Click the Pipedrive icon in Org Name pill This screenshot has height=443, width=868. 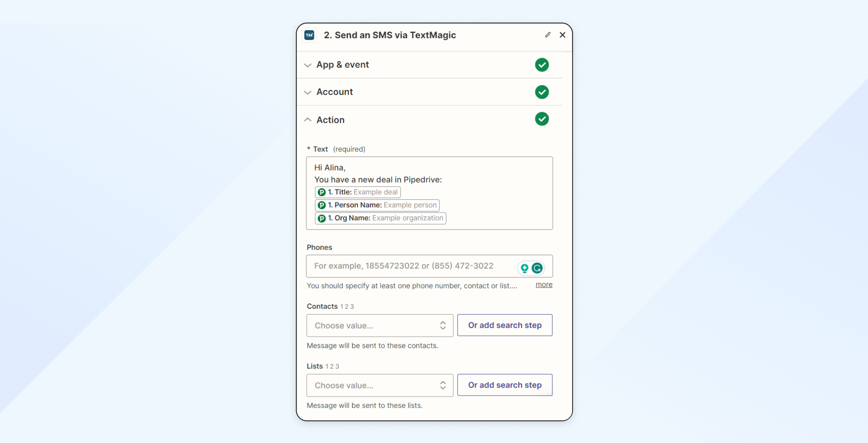point(322,218)
